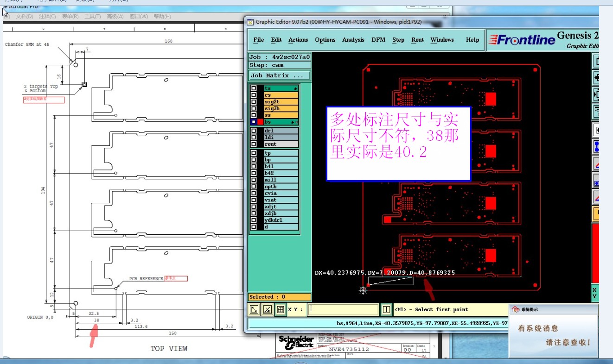This screenshot has width=613, height=364.
Task: Open the Actions menu
Action: (298, 40)
